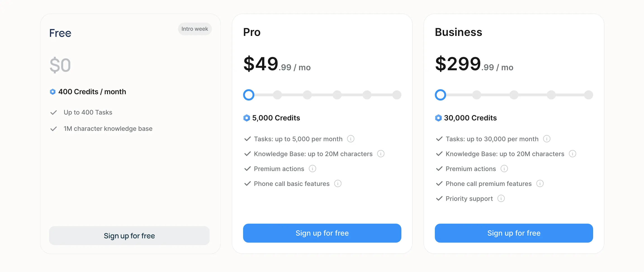The width and height of the screenshot is (644, 272).
Task: Click Phone call premium features info icon
Action: 540,184
